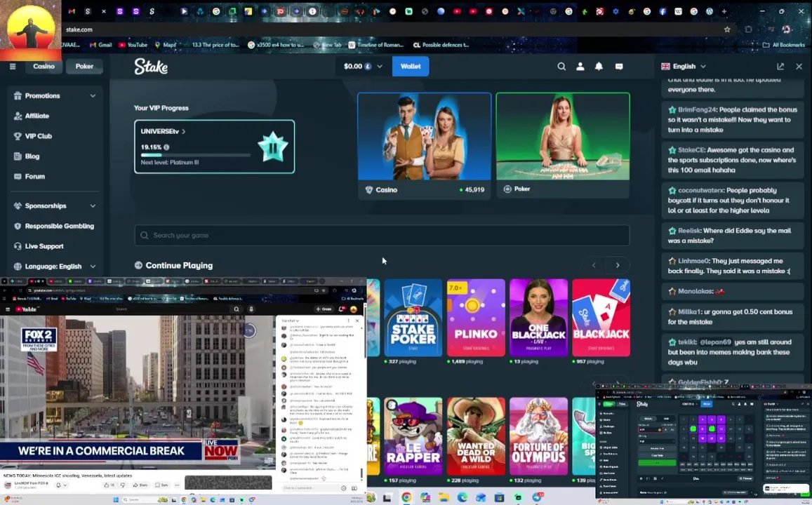This screenshot has height=505, width=812.
Task: Toggle the chat bubble icon in header
Action: (x=619, y=66)
